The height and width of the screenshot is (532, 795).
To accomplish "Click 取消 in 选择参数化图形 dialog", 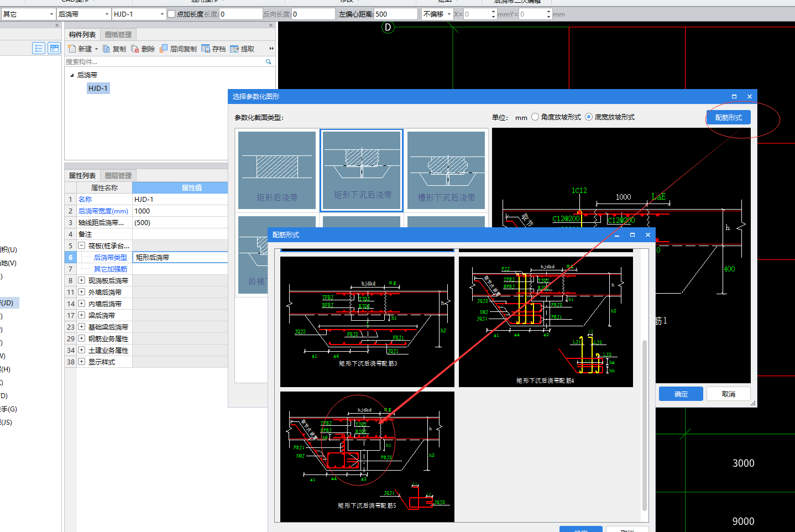I will 729,394.
